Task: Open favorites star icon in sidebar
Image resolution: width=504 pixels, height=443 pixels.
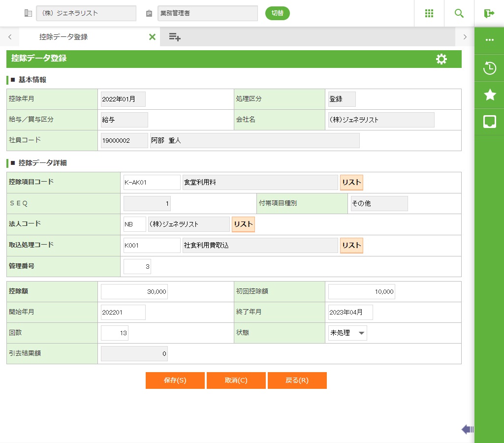Action: point(489,95)
